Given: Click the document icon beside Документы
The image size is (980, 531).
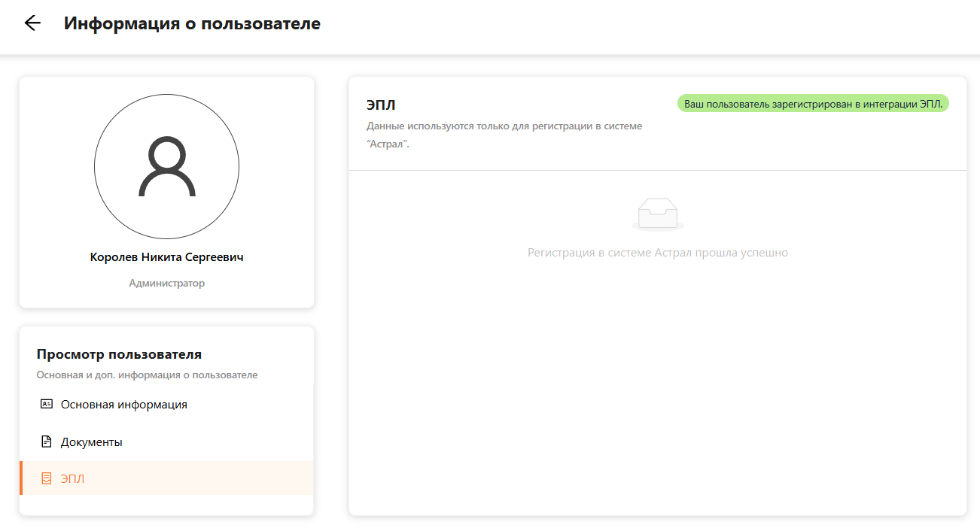Looking at the screenshot, I should tap(46, 441).
